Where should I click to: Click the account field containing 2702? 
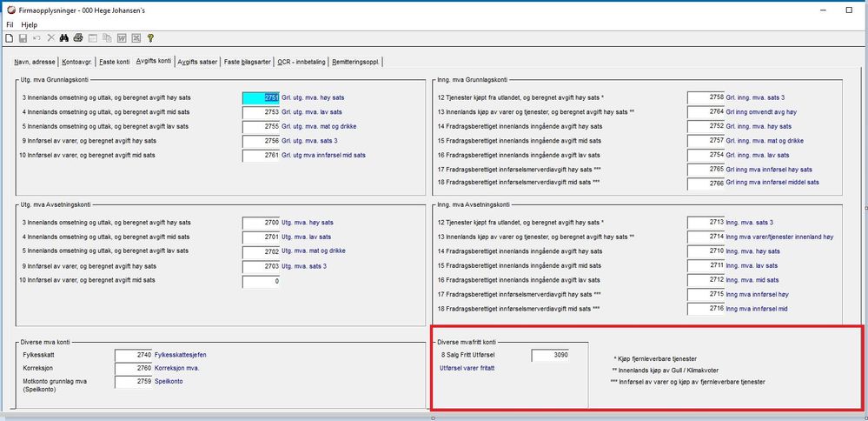pyautogui.click(x=261, y=252)
